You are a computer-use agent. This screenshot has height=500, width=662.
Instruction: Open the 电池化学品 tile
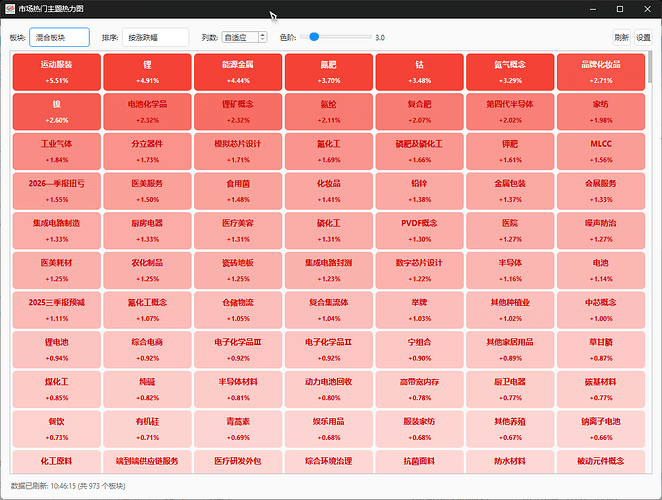[147, 111]
